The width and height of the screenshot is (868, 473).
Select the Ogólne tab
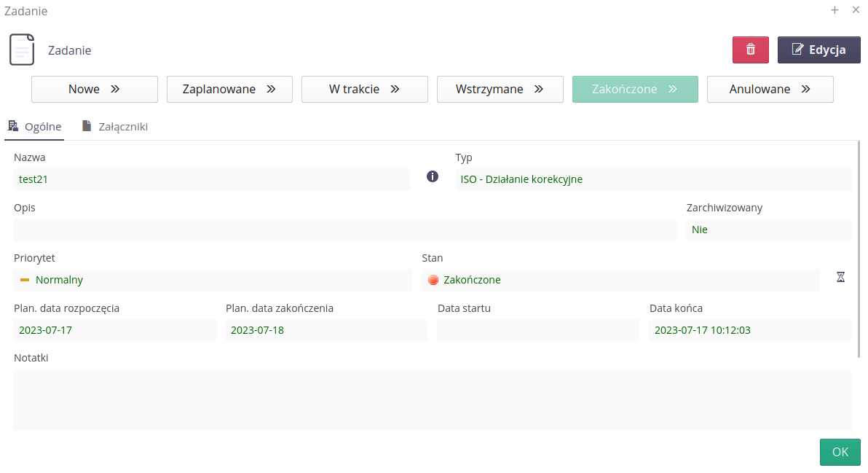(35, 127)
